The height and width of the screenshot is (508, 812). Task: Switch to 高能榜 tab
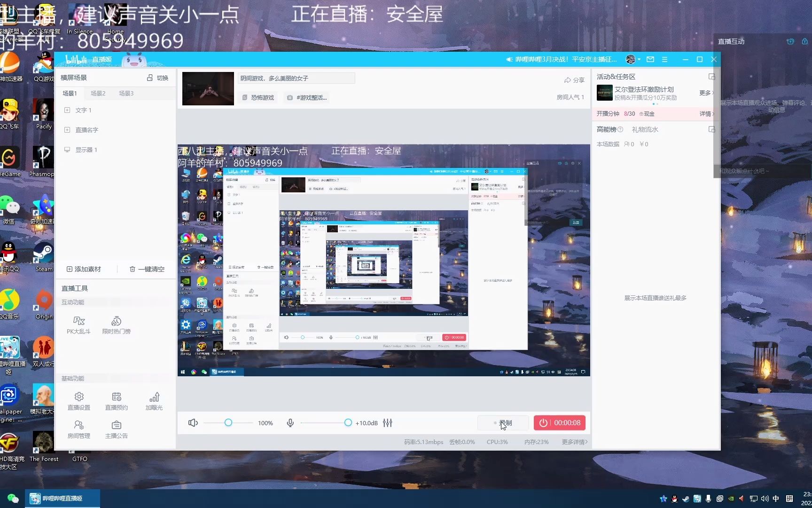pyautogui.click(x=606, y=129)
